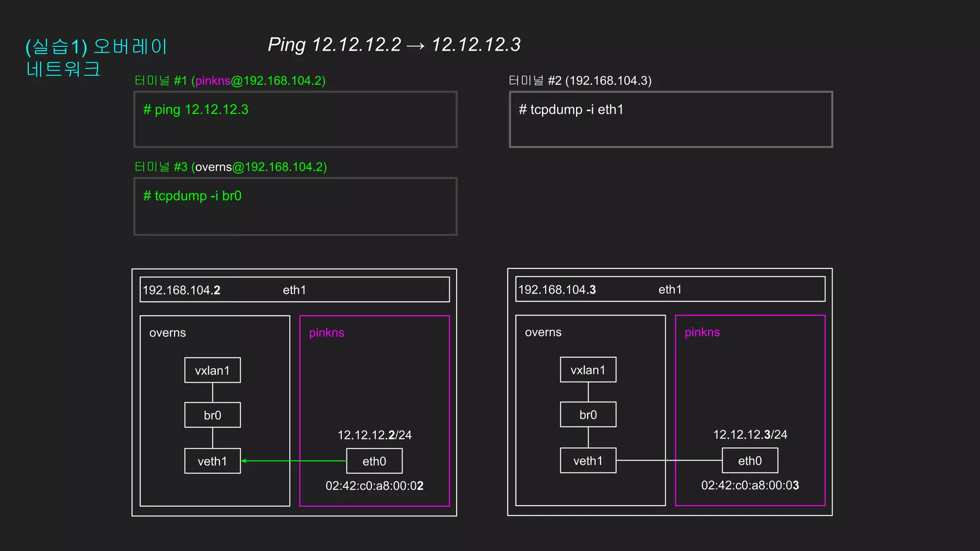Click the cyan Korean slide heading
This screenshot has width=980, height=551.
point(96,58)
